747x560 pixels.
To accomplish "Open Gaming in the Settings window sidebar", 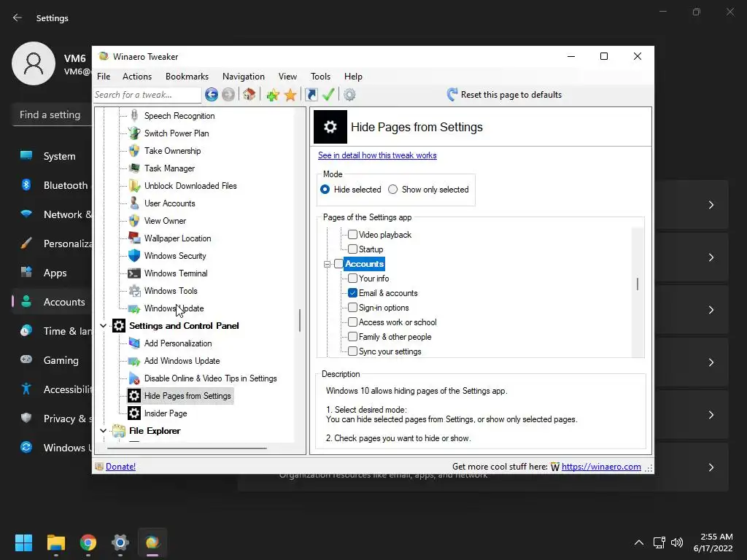I will [61, 360].
